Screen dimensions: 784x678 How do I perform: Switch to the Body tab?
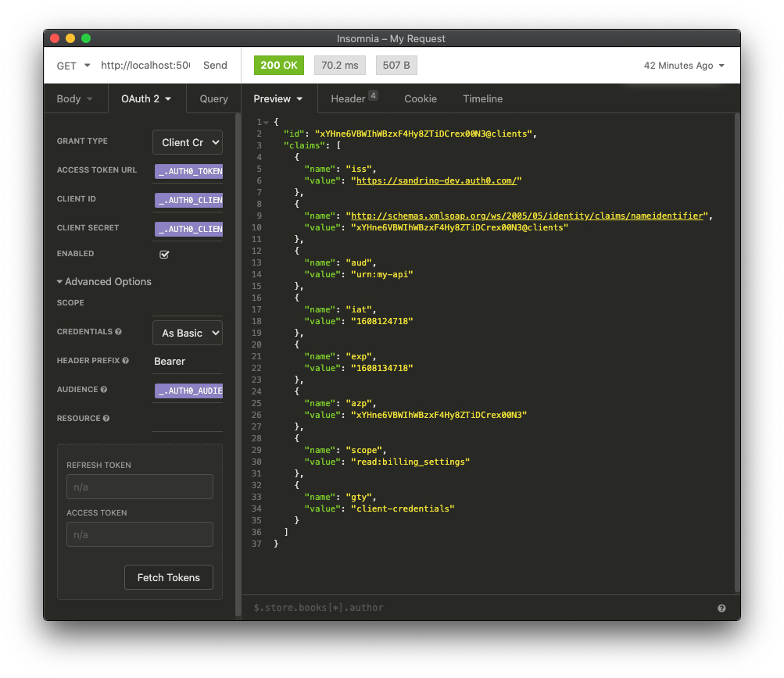(x=74, y=99)
